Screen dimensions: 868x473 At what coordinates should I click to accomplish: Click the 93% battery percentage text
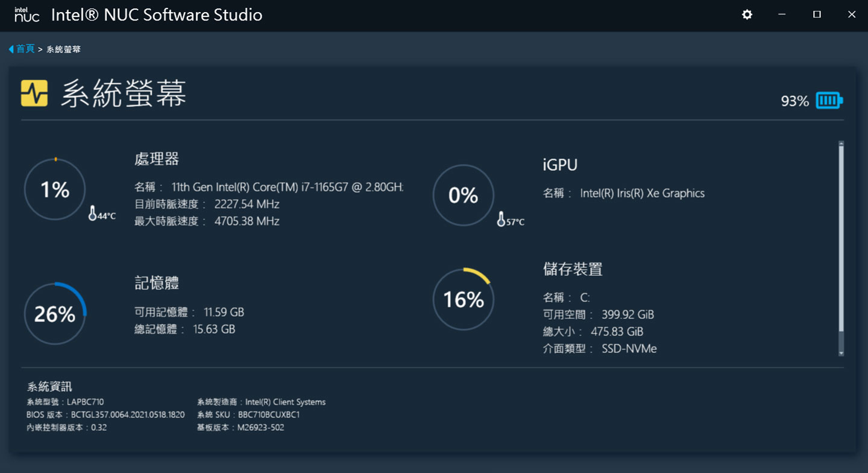794,101
